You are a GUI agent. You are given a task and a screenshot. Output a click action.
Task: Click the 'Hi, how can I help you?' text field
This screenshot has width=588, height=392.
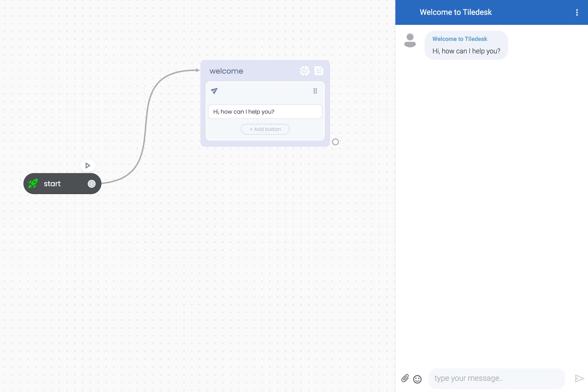click(x=265, y=112)
